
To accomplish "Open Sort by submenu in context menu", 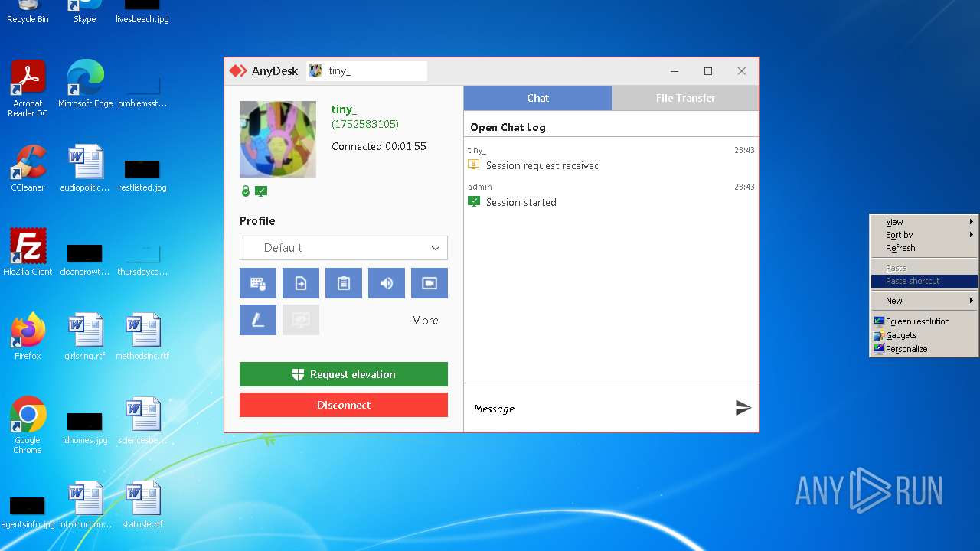I will pyautogui.click(x=924, y=235).
